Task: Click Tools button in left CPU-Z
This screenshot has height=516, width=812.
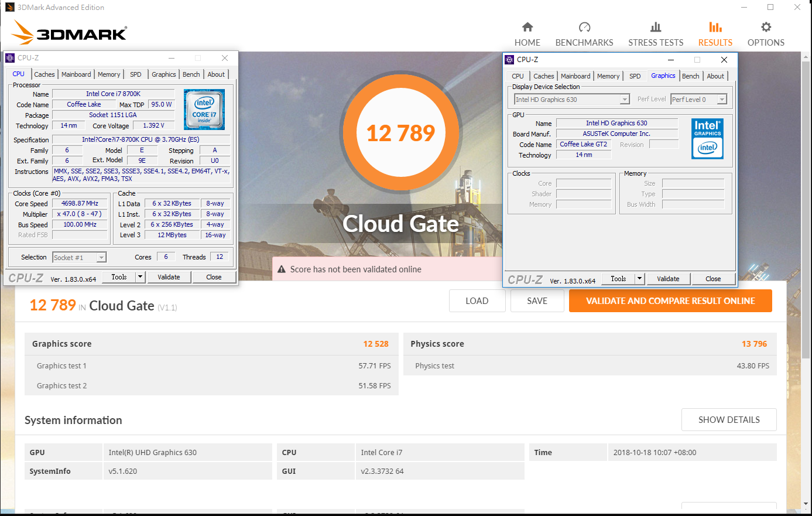Action: click(119, 277)
